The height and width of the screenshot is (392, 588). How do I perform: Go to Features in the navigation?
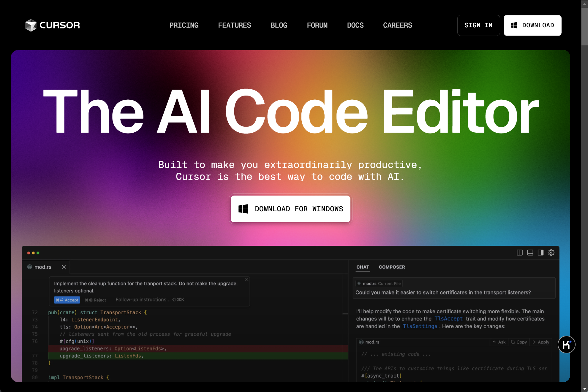[x=235, y=25]
